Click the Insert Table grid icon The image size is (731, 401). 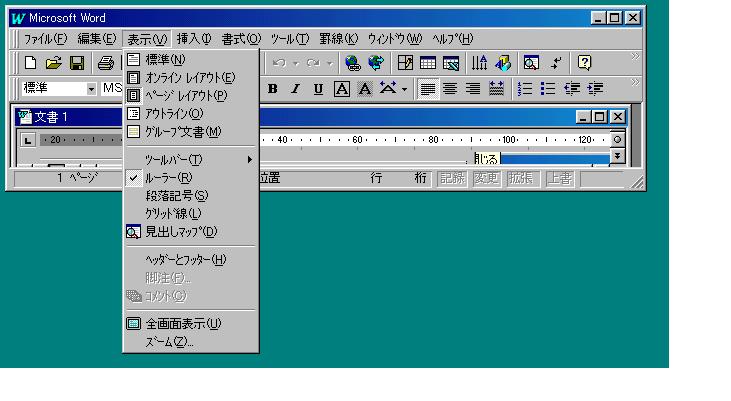[428, 62]
